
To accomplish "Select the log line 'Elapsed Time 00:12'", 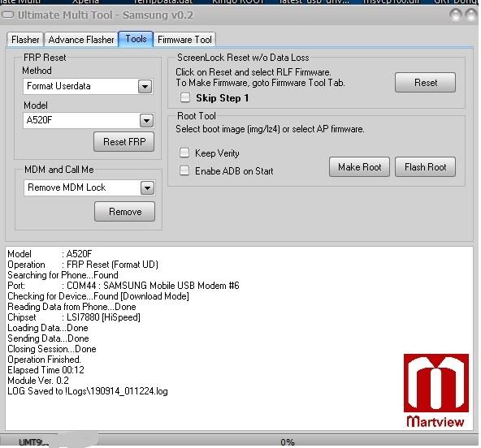I will pyautogui.click(x=45, y=370).
